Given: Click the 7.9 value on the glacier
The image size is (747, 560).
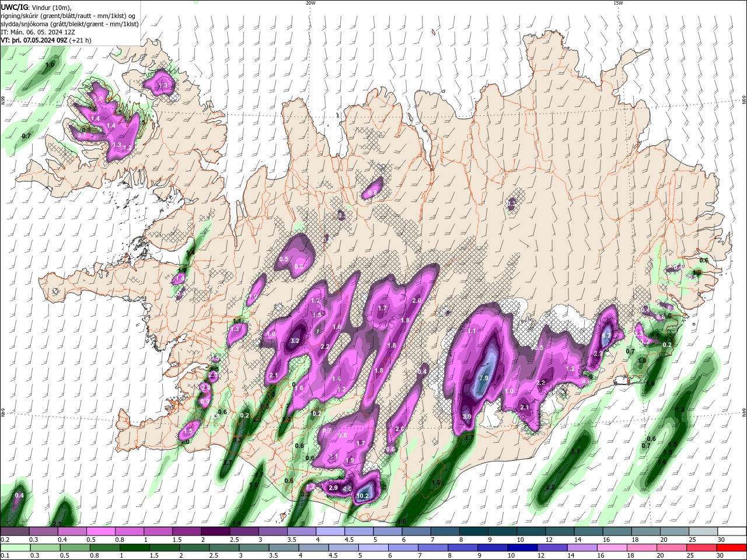Looking at the screenshot, I should (483, 378).
